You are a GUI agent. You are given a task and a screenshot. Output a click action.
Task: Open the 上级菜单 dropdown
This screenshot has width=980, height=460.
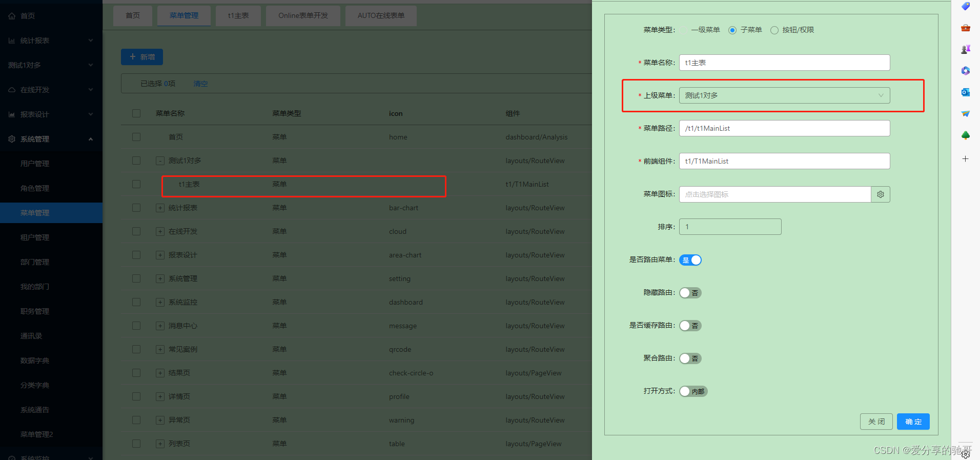pyautogui.click(x=784, y=95)
